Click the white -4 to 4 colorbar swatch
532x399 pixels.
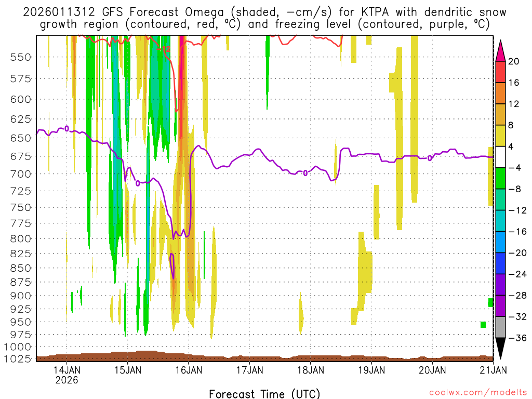click(x=500, y=157)
